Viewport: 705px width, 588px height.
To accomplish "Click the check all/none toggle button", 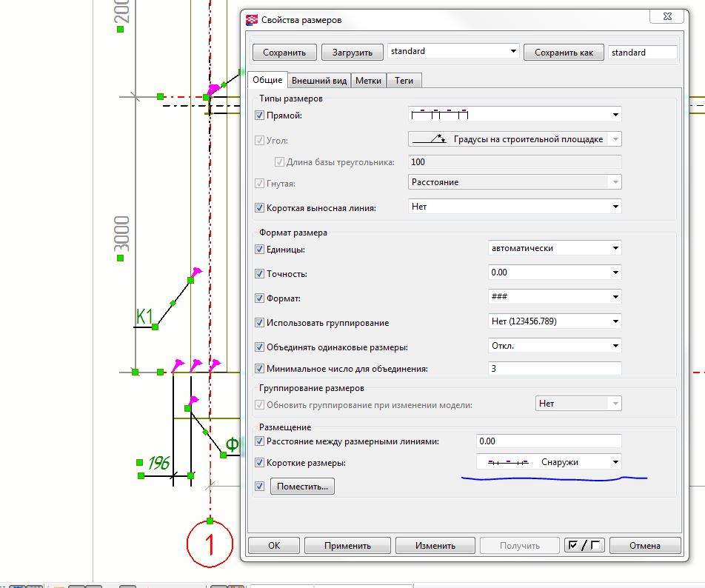I will click(584, 546).
